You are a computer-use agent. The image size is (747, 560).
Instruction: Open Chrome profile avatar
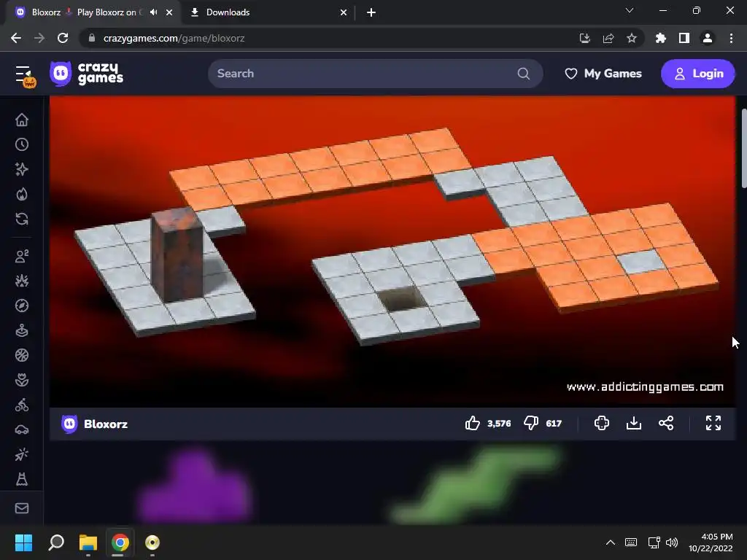click(x=708, y=38)
